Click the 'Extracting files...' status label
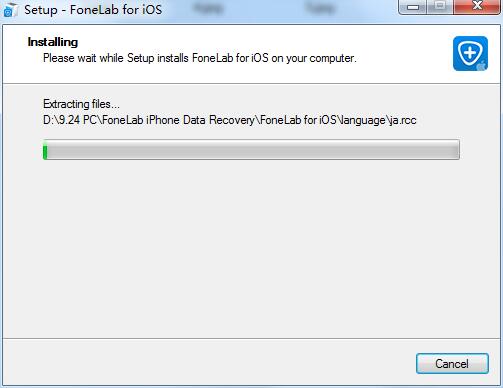The height and width of the screenshot is (388, 503). [81, 104]
